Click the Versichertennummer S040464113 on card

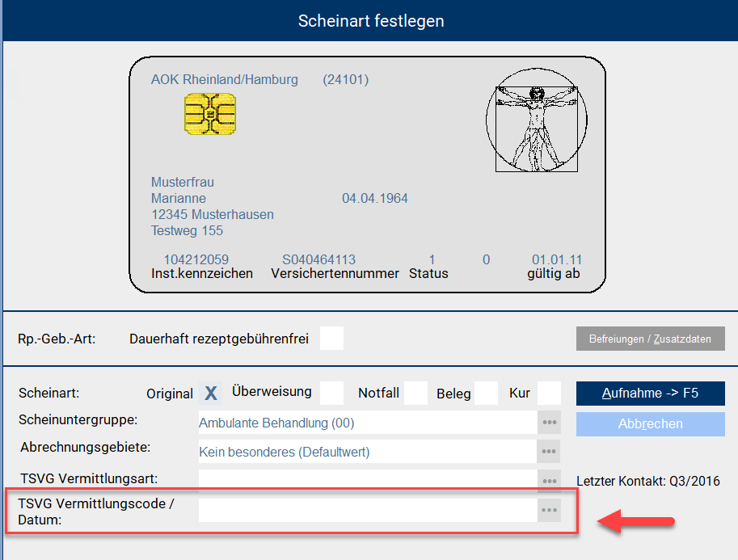(318, 259)
